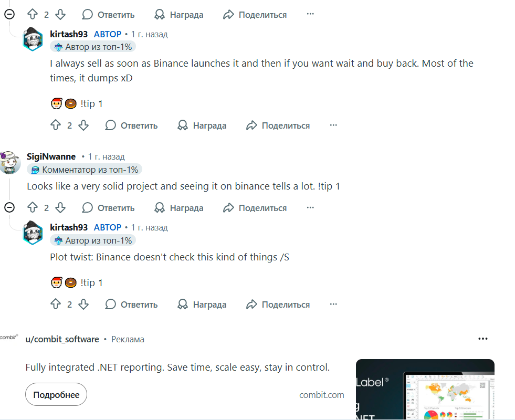Upvote kirtash93's comment about selling on Binance launch
Image resolution: width=515 pixels, height=420 pixels.
click(56, 125)
